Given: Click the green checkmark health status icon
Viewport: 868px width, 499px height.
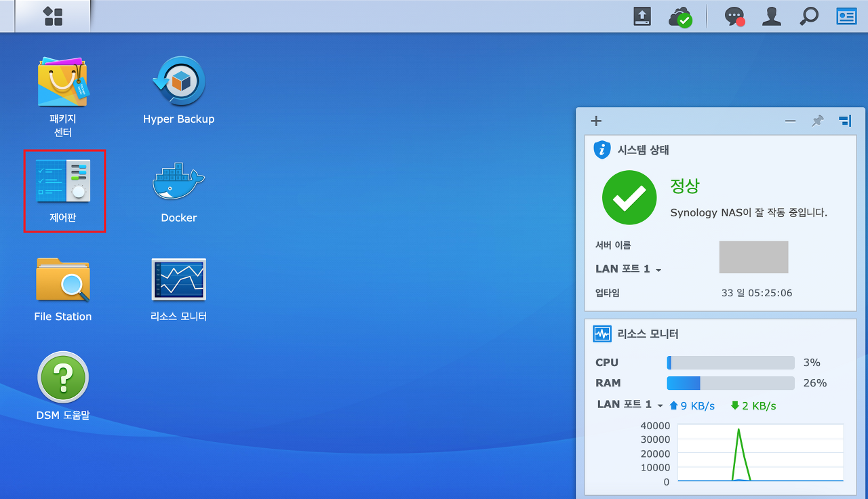Looking at the screenshot, I should click(x=629, y=197).
